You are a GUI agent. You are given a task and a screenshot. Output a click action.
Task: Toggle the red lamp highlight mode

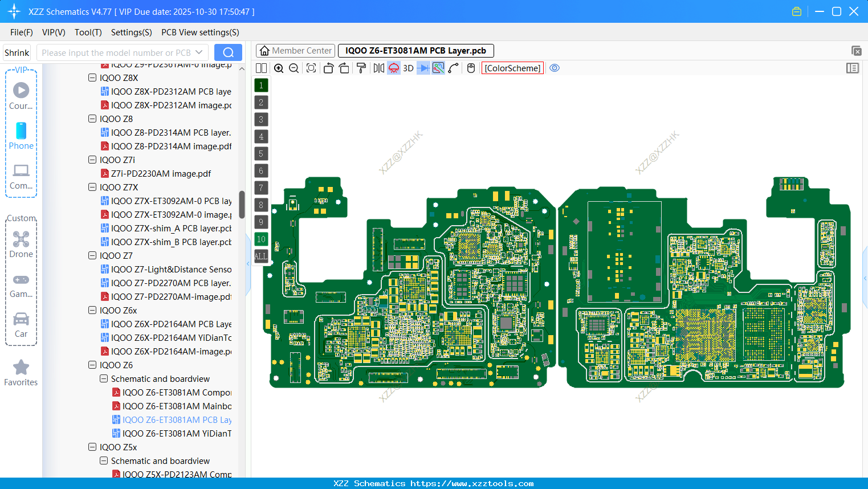(393, 68)
